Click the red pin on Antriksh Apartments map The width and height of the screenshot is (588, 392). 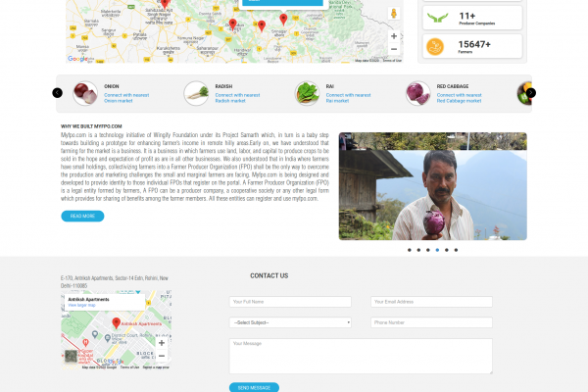117,323
